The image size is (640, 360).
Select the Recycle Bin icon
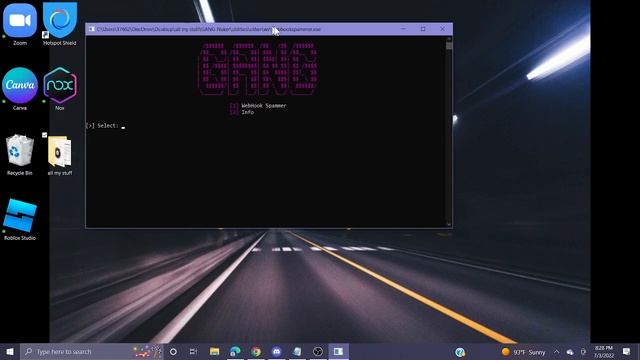click(20, 155)
